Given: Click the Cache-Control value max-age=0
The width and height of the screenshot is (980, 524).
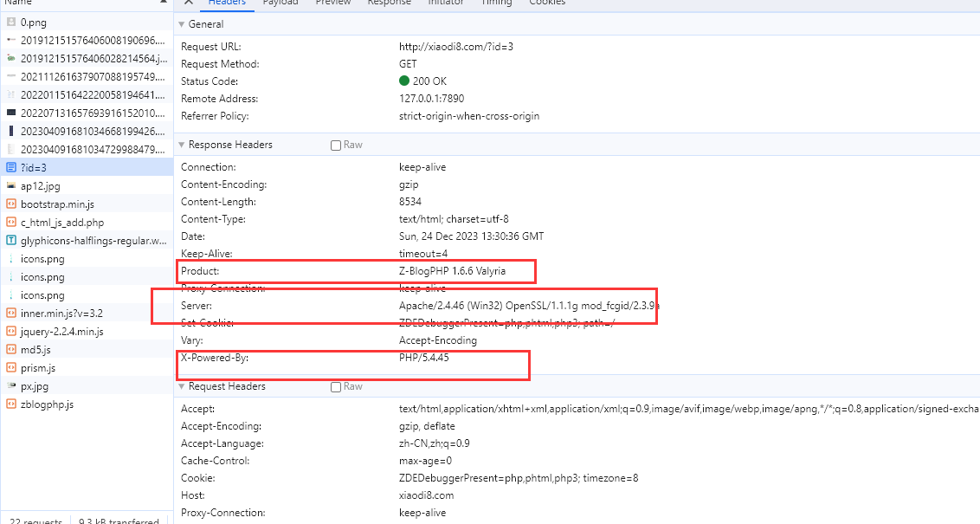Looking at the screenshot, I should coord(424,461).
